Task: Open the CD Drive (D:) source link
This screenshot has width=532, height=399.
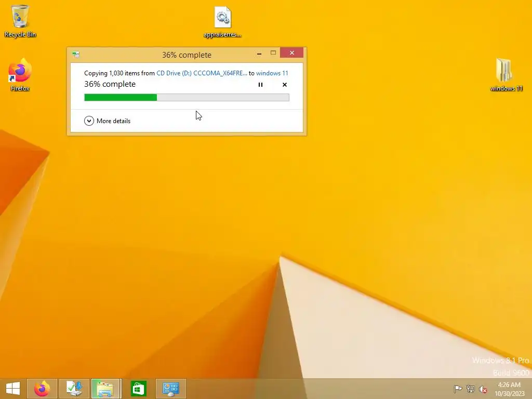Action: click(x=202, y=73)
